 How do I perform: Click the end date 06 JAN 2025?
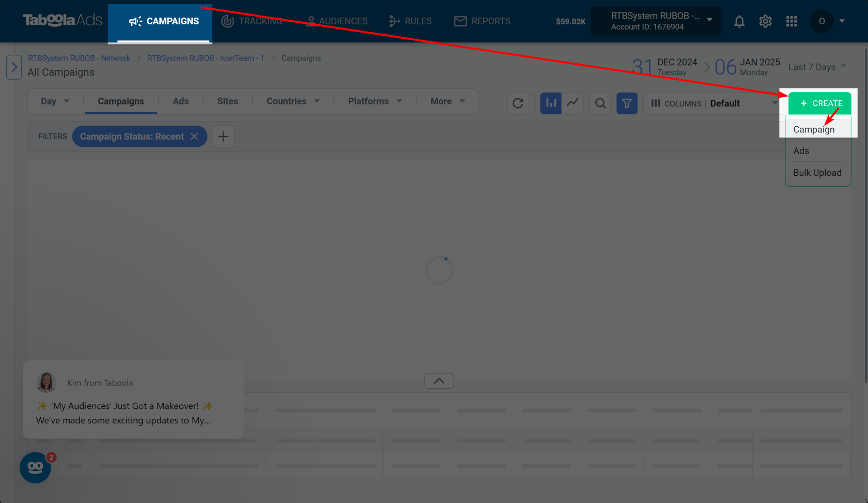747,67
